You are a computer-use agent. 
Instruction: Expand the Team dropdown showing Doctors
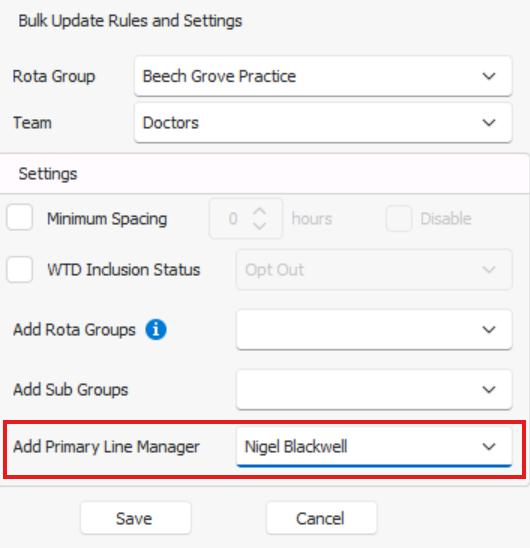[x=323, y=123]
